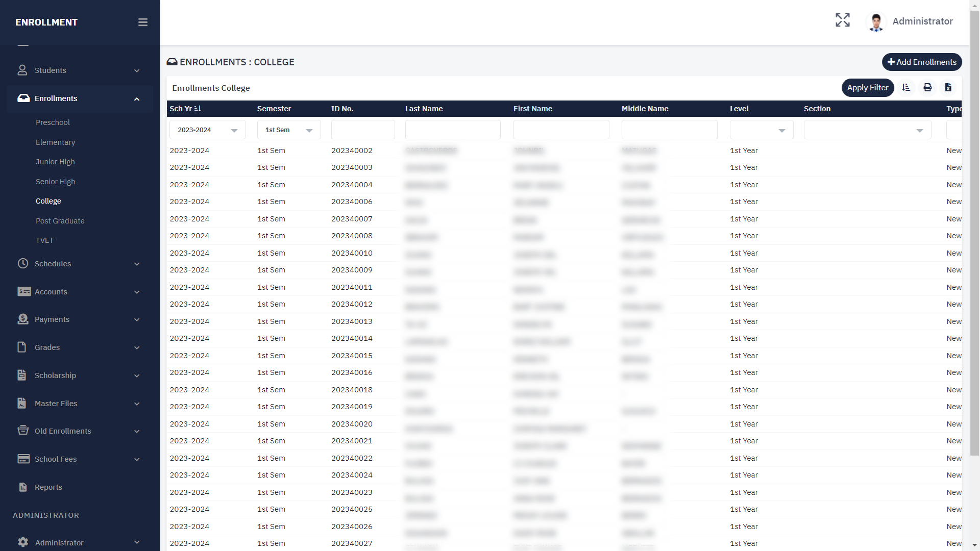The height and width of the screenshot is (551, 980).
Task: Click the Last Name filter input field
Action: (453, 130)
